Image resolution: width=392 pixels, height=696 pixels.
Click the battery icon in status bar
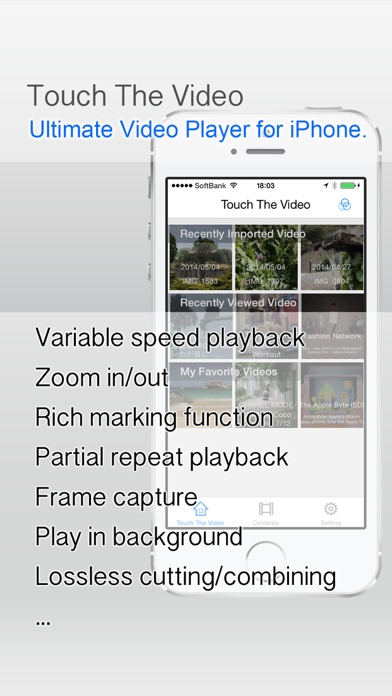coord(351,186)
